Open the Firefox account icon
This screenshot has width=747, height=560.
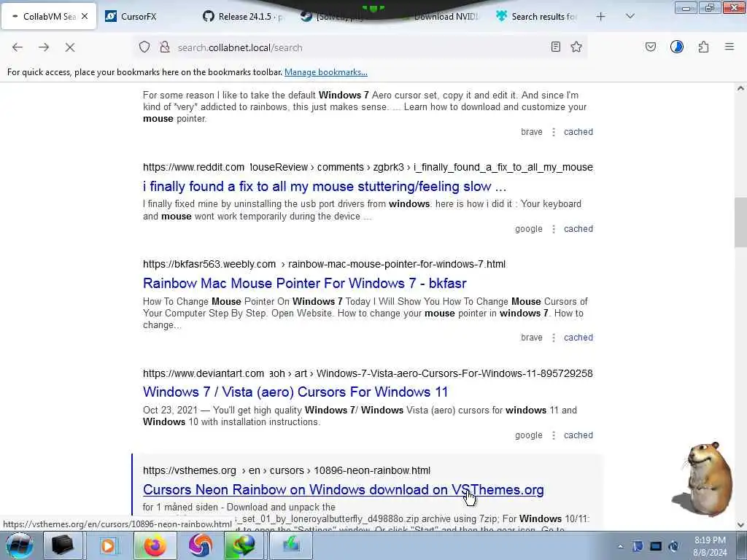677,47
